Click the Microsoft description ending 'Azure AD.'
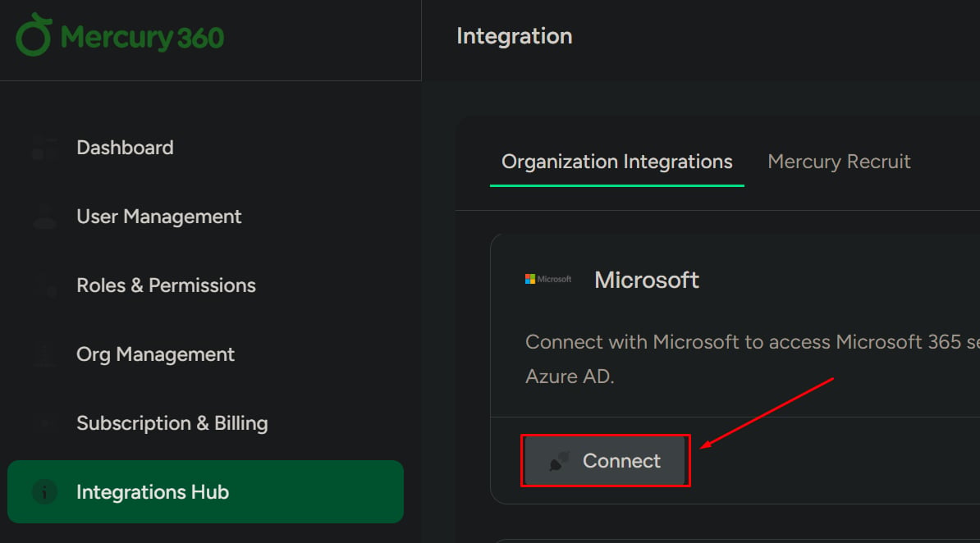 tap(753, 358)
